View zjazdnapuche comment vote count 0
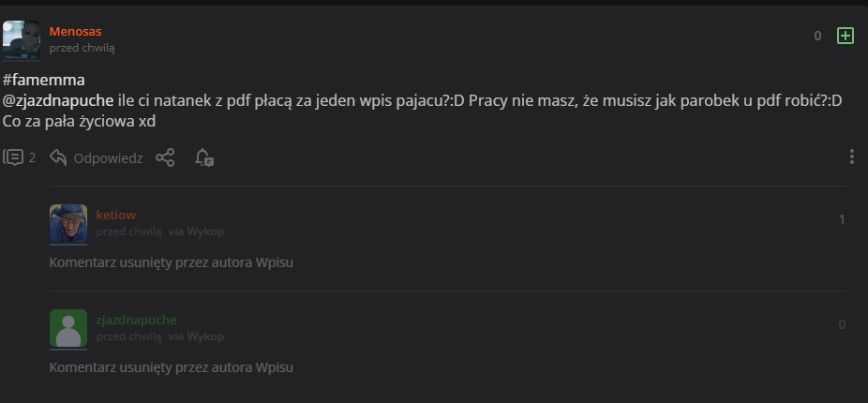Image resolution: width=868 pixels, height=403 pixels. coord(842,325)
